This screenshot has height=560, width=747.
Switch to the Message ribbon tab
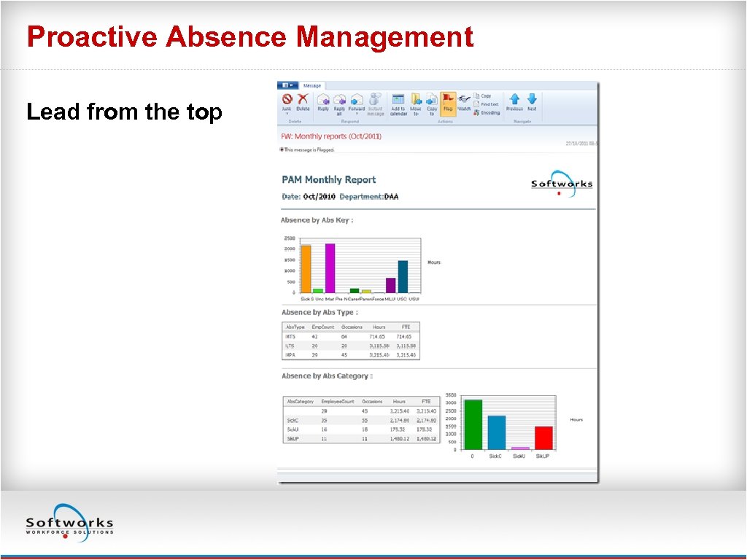(311, 85)
